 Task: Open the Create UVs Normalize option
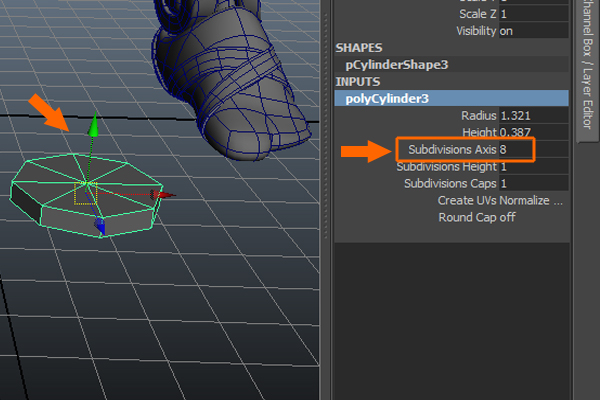[500, 201]
